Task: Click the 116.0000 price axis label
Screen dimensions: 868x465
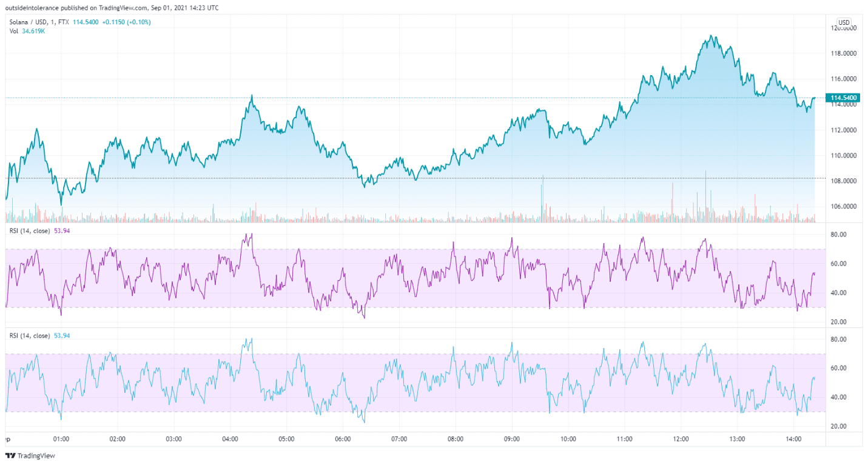Action: coord(844,79)
